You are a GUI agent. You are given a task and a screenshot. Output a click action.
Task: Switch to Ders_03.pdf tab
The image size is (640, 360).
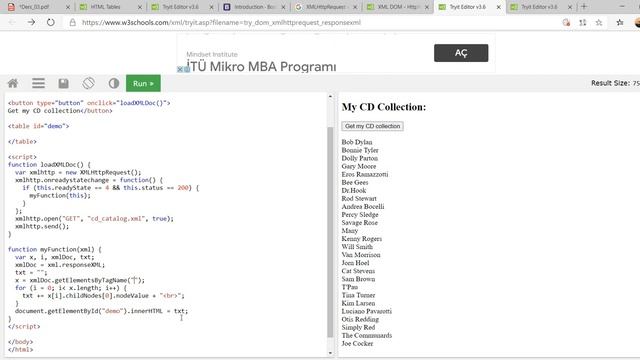(35, 7)
